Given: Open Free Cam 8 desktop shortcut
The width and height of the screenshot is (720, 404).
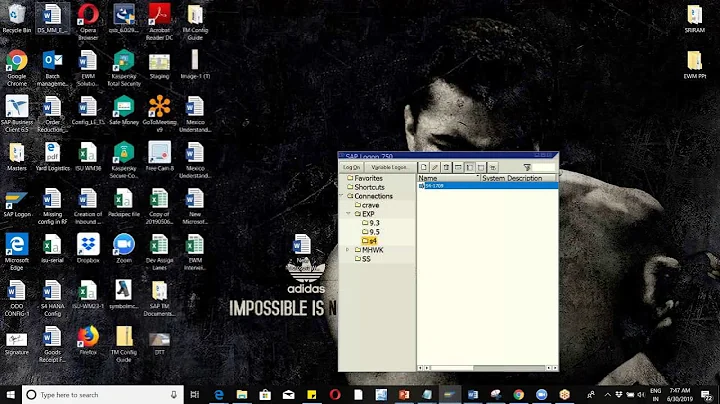Looking at the screenshot, I should [159, 157].
